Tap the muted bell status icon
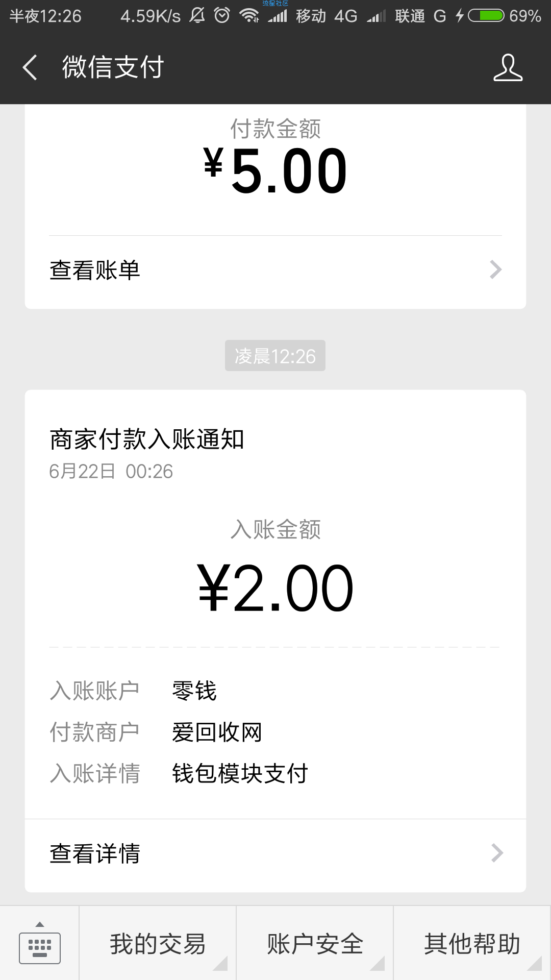This screenshot has height=980, width=551. click(197, 15)
